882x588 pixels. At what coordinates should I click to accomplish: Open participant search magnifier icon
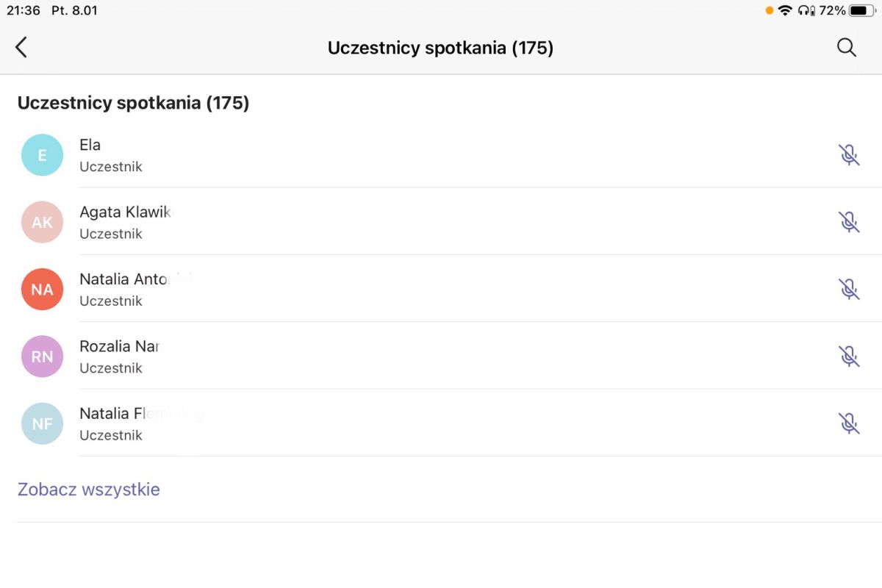coord(847,48)
